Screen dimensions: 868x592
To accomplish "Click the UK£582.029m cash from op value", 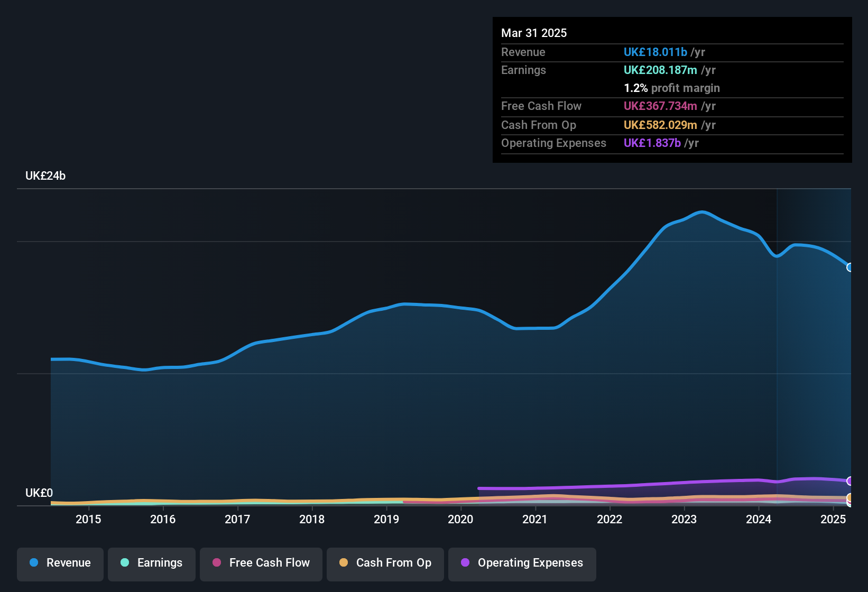I will (x=660, y=125).
